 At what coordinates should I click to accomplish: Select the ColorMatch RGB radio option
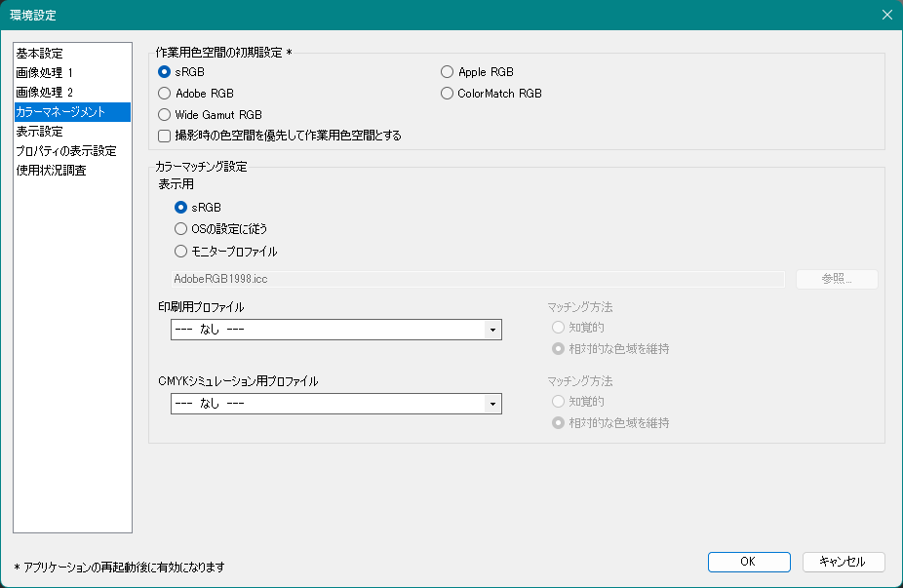point(448,94)
